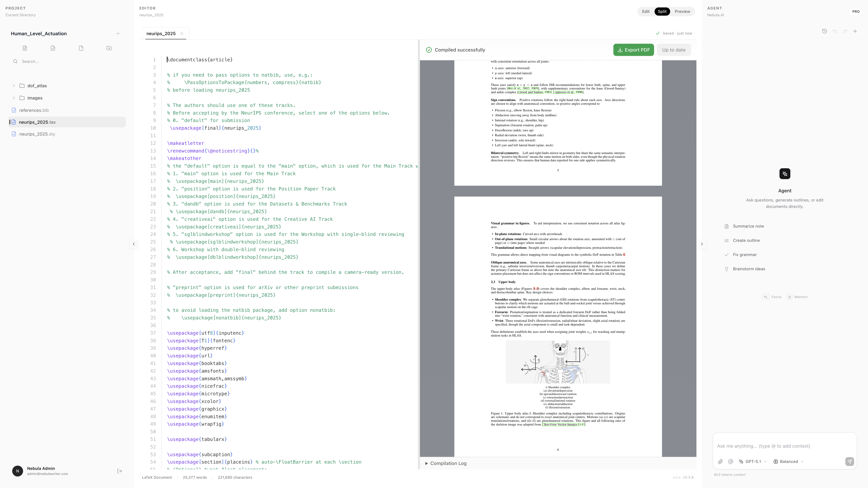Click the attachment paperclip icon
The height and width of the screenshot is (488, 868).
[x=720, y=462]
